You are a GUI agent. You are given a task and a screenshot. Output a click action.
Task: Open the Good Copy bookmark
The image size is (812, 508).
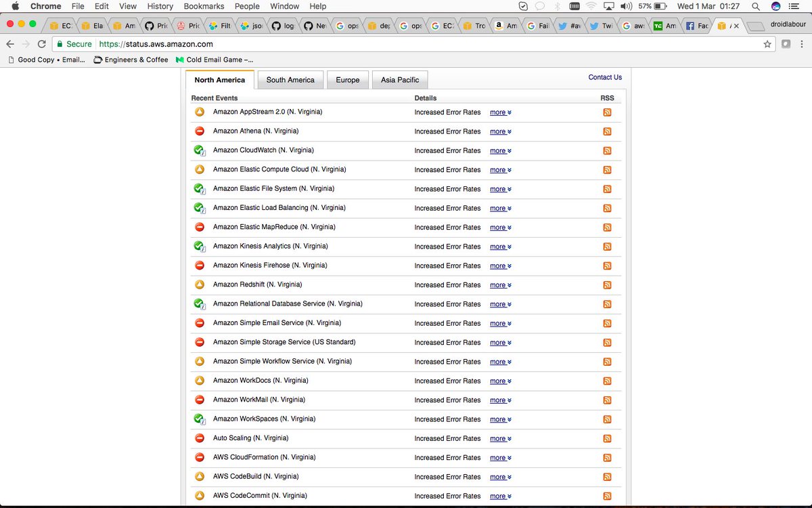46,60
